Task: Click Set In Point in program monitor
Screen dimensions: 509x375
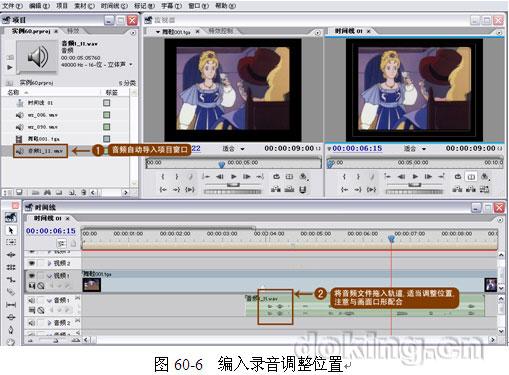Action: pyautogui.click(x=344, y=177)
